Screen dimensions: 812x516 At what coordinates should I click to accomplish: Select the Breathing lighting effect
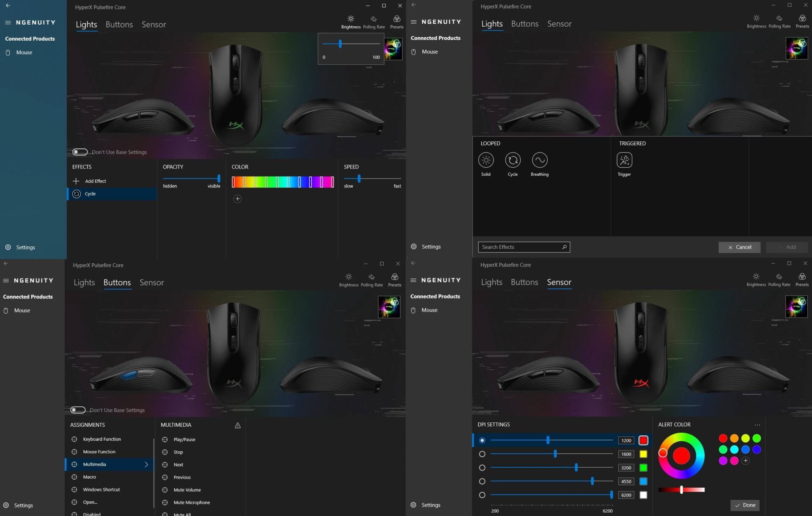pyautogui.click(x=540, y=161)
